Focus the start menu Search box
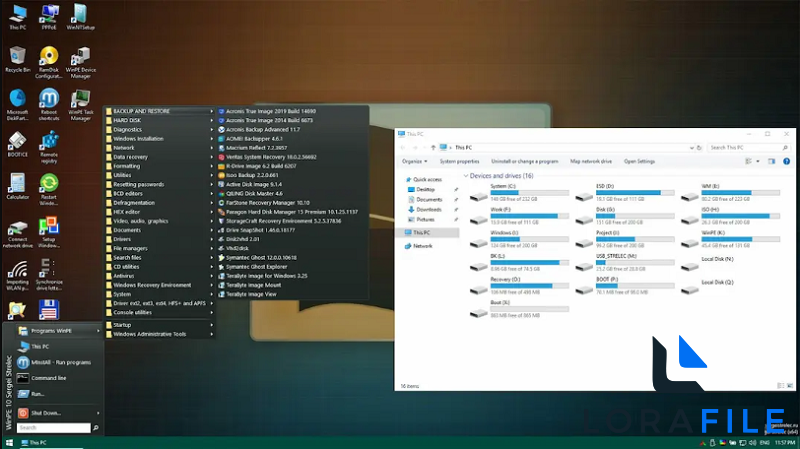The image size is (800, 449). click(54, 428)
